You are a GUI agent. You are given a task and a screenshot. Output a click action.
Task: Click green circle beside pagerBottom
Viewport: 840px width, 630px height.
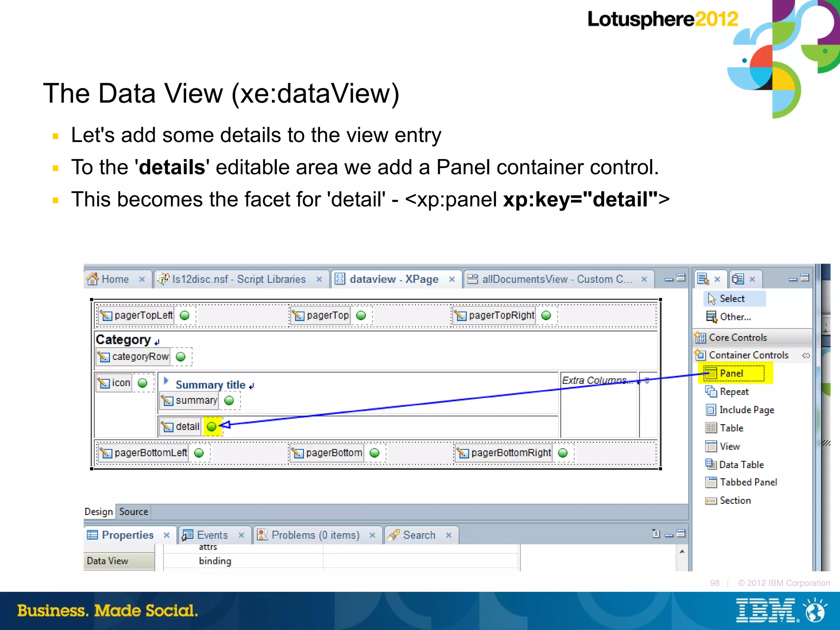374,453
